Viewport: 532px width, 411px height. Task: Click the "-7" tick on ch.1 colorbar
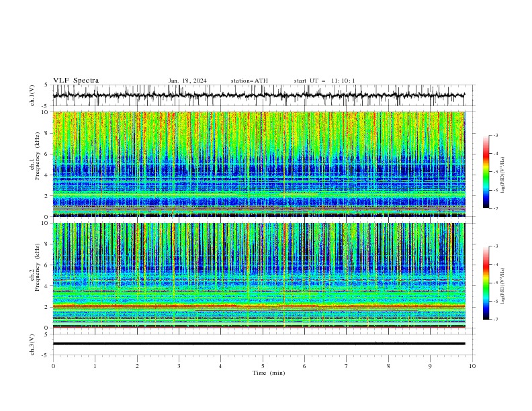[x=495, y=208]
